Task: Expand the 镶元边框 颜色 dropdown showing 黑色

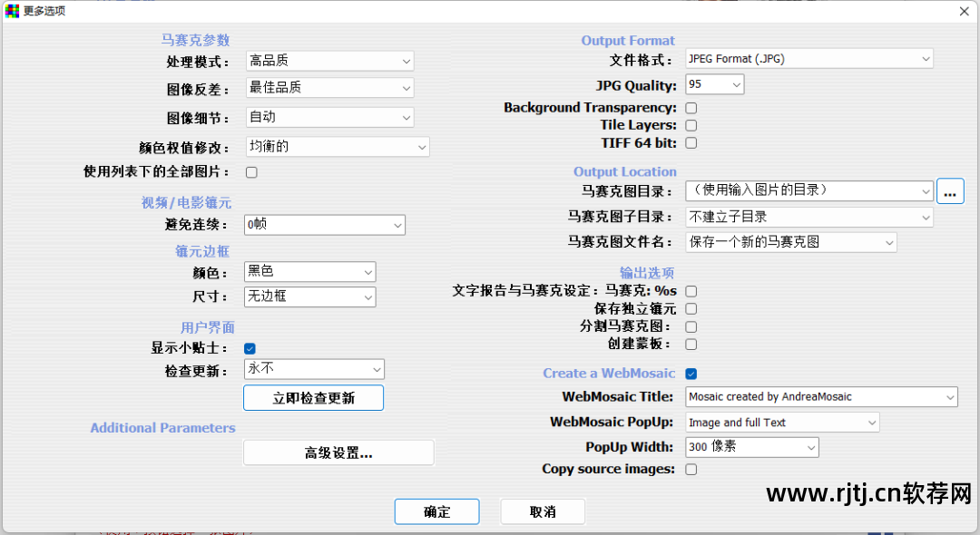Action: click(310, 272)
